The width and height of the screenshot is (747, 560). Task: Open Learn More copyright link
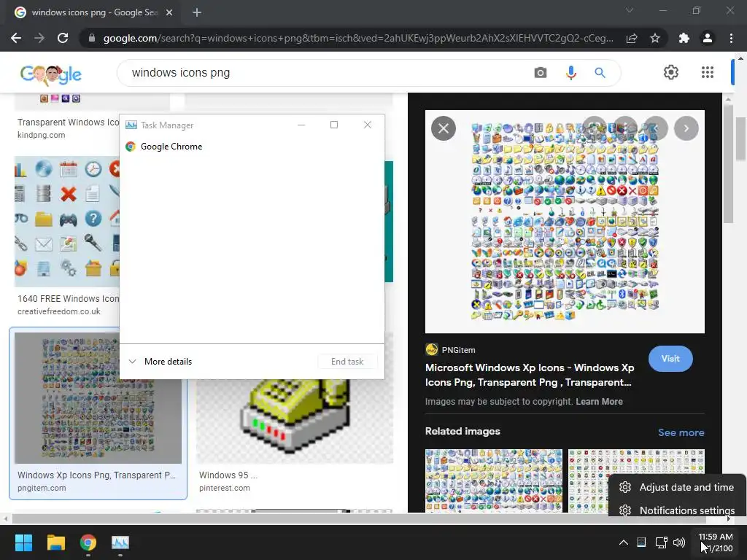click(599, 402)
